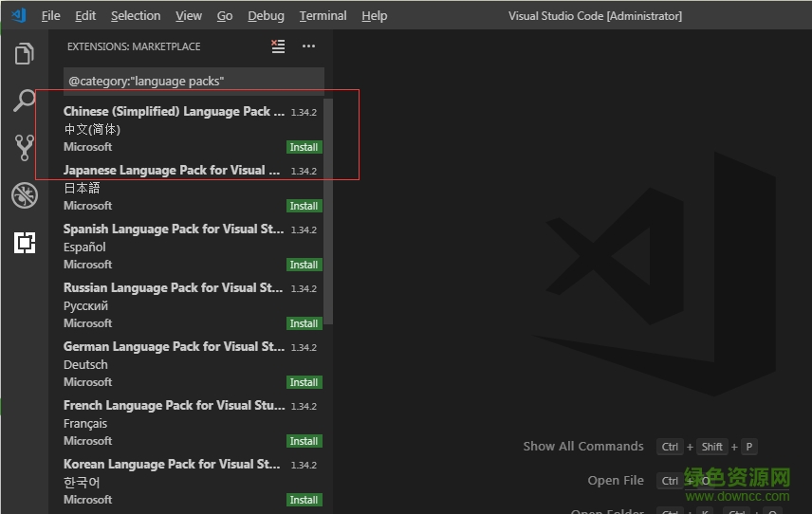This screenshot has width=812, height=514.
Task: Select Korean Language Pack title
Action: click(172, 465)
